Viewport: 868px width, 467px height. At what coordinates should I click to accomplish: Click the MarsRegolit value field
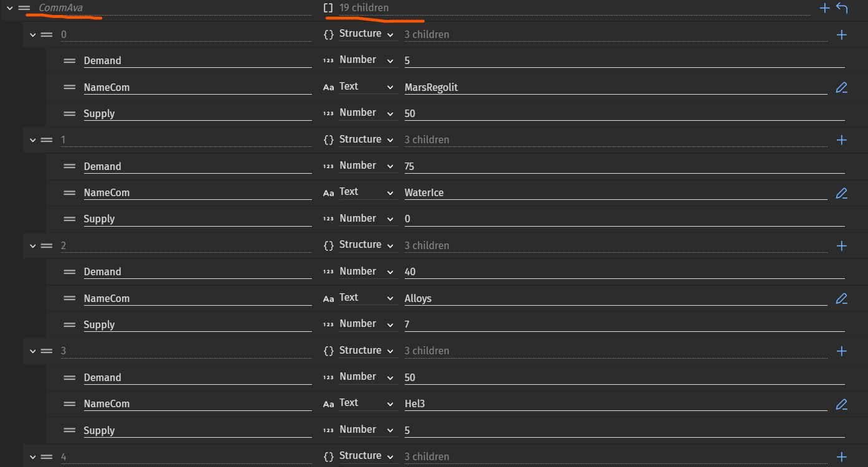[x=615, y=88]
